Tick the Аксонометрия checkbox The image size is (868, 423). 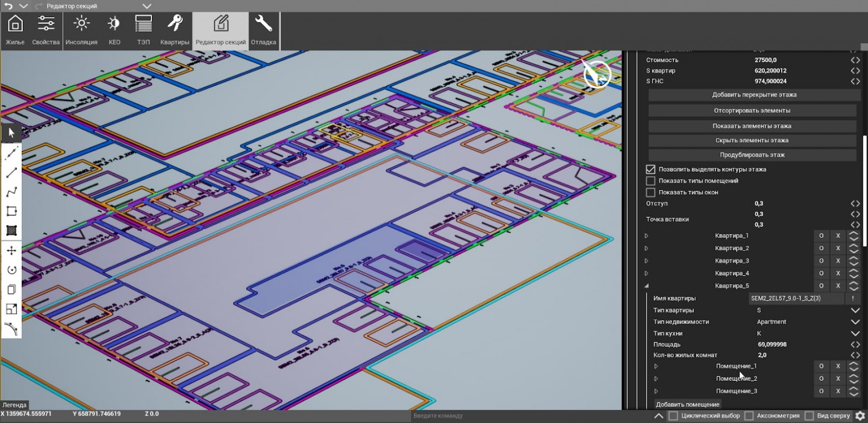(x=749, y=416)
